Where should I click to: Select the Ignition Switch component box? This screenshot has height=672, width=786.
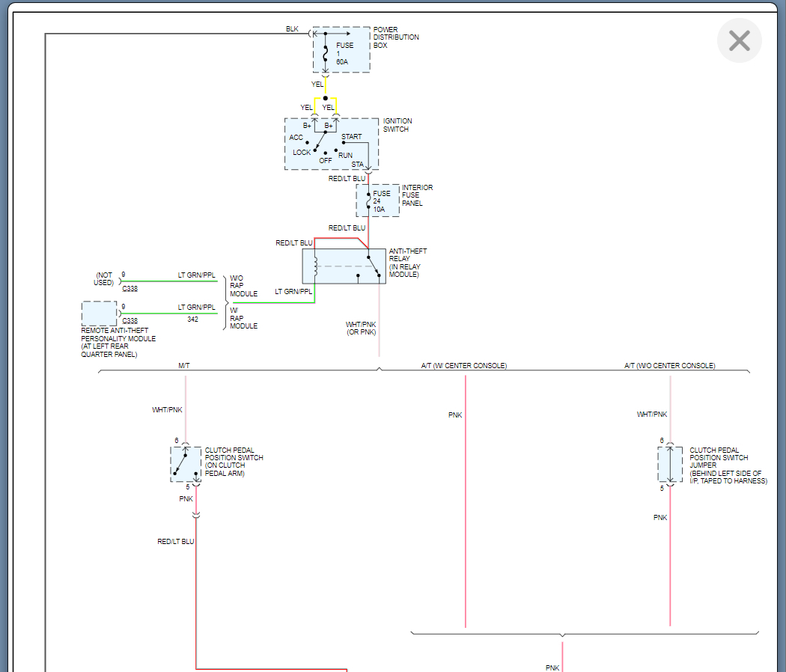[x=332, y=144]
